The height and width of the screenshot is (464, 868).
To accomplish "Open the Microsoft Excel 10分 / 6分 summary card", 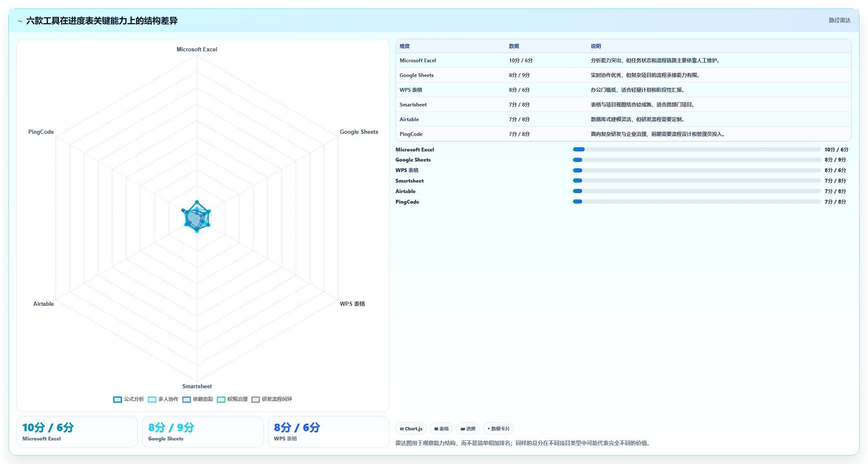I will click(77, 432).
